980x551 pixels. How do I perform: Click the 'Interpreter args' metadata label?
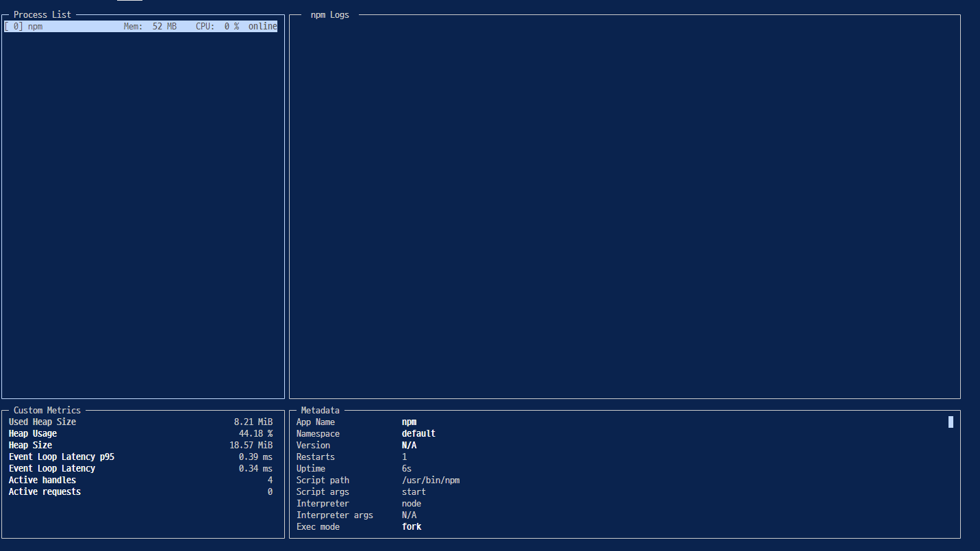point(335,515)
